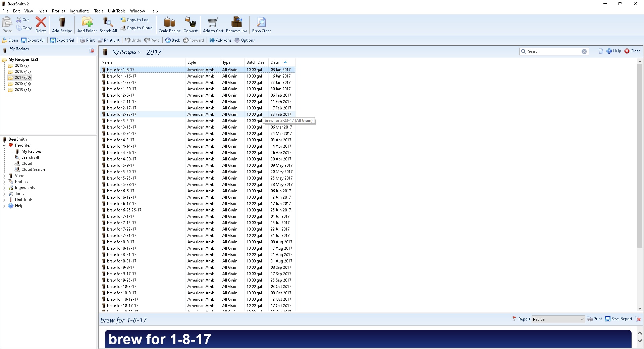Viewport: 644px width, 349px height.
Task: Collapse the Favorites tree node
Action: coord(4,145)
